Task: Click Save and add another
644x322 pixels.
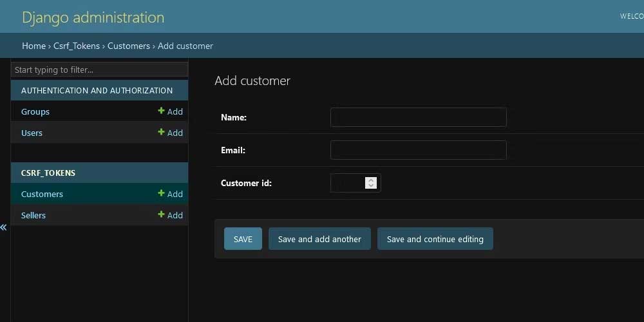Action: pyautogui.click(x=319, y=239)
